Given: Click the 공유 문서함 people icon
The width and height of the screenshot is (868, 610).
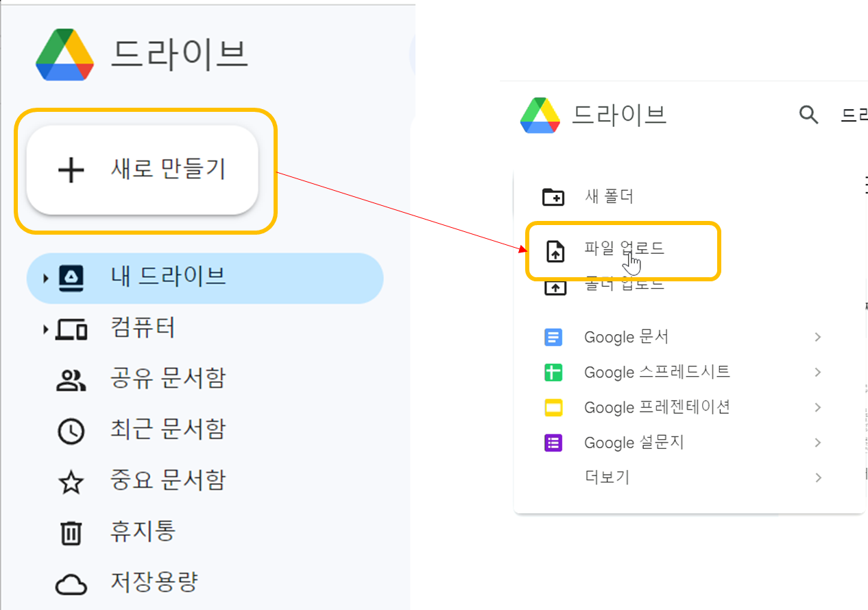Looking at the screenshot, I should 71,380.
